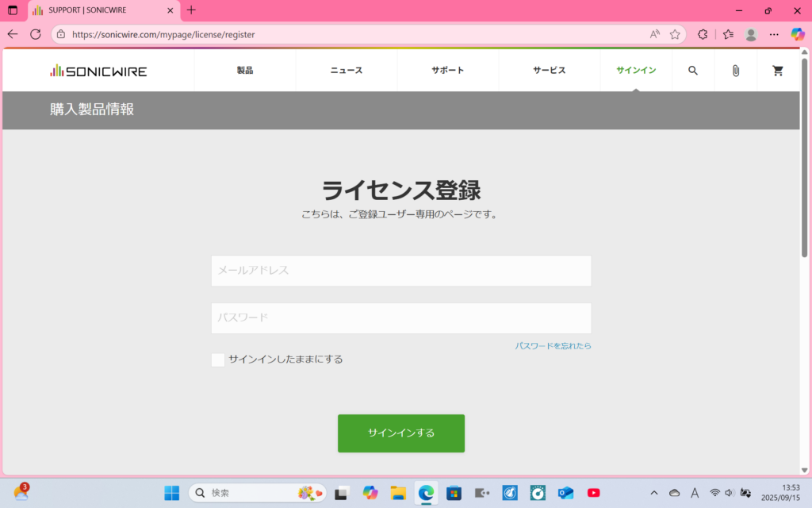Click the browser refresh icon
The height and width of the screenshot is (508, 812).
click(36, 34)
